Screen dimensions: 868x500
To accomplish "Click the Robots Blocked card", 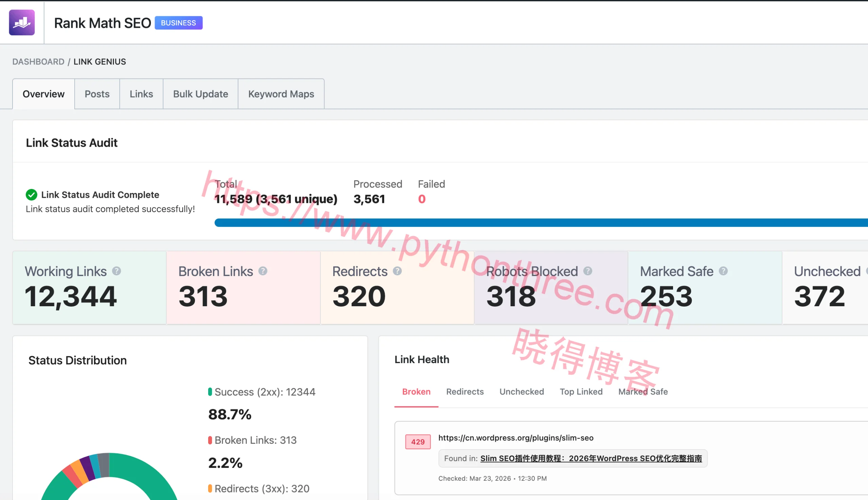I will pos(551,288).
